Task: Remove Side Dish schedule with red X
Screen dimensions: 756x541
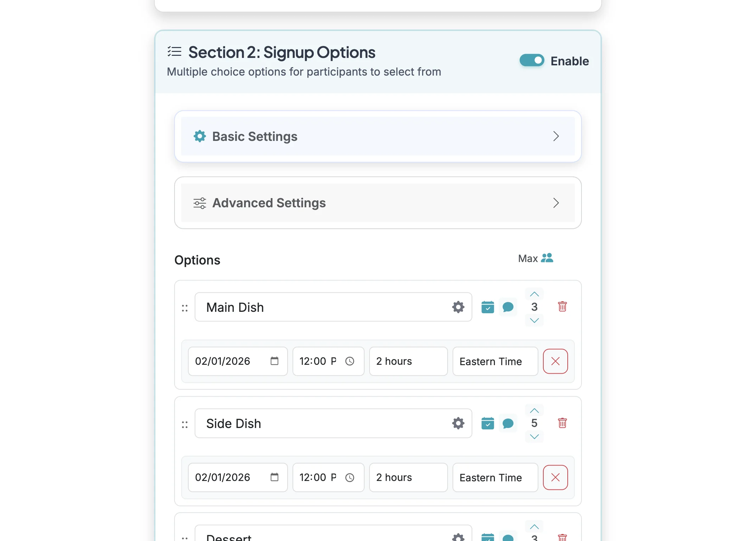Action: (555, 477)
